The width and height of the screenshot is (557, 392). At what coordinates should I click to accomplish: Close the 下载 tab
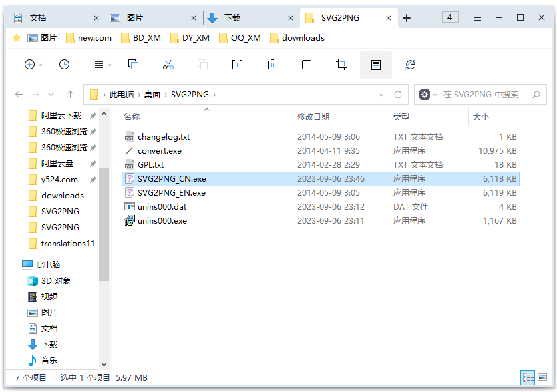point(291,18)
